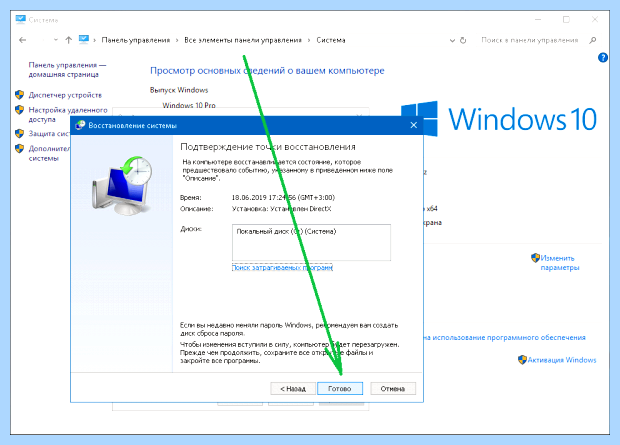Click the Выпуск Windows section label
620x445 pixels.
179,90
